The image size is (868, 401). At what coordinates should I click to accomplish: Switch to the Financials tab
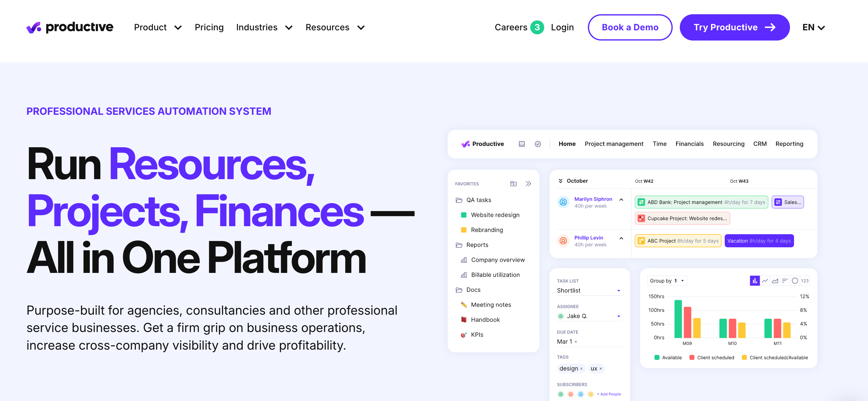point(689,144)
